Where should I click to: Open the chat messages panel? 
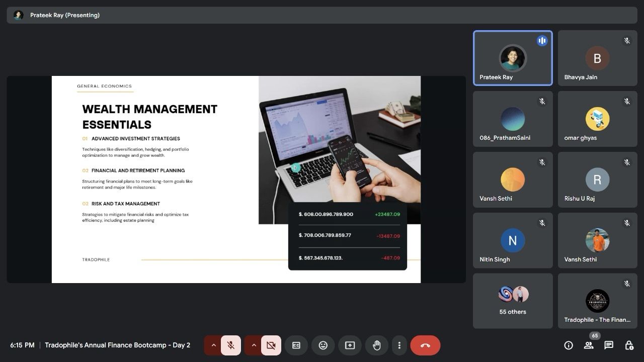[609, 345]
